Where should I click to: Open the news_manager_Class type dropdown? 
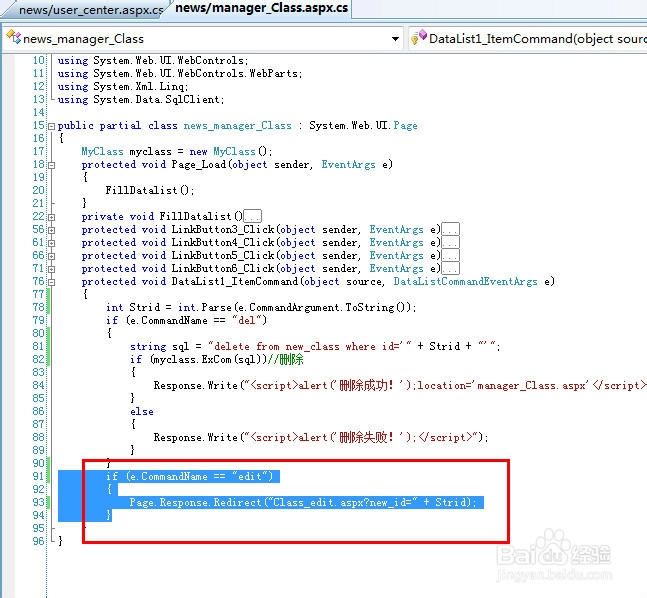[395, 39]
